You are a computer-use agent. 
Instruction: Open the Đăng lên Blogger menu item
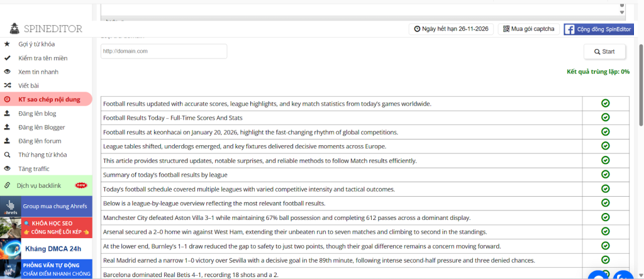42,128
